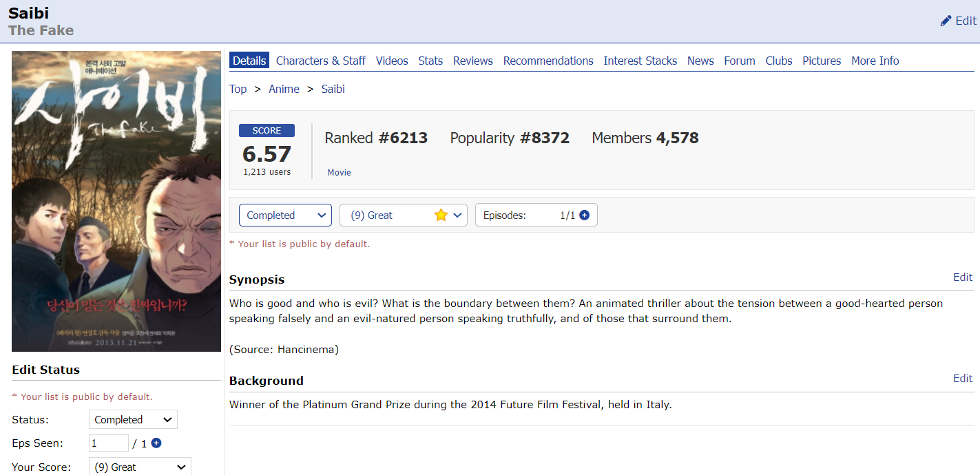Image resolution: width=980 pixels, height=475 pixels.
Task: Click the Edit link beside Synopsis
Action: 963,277
